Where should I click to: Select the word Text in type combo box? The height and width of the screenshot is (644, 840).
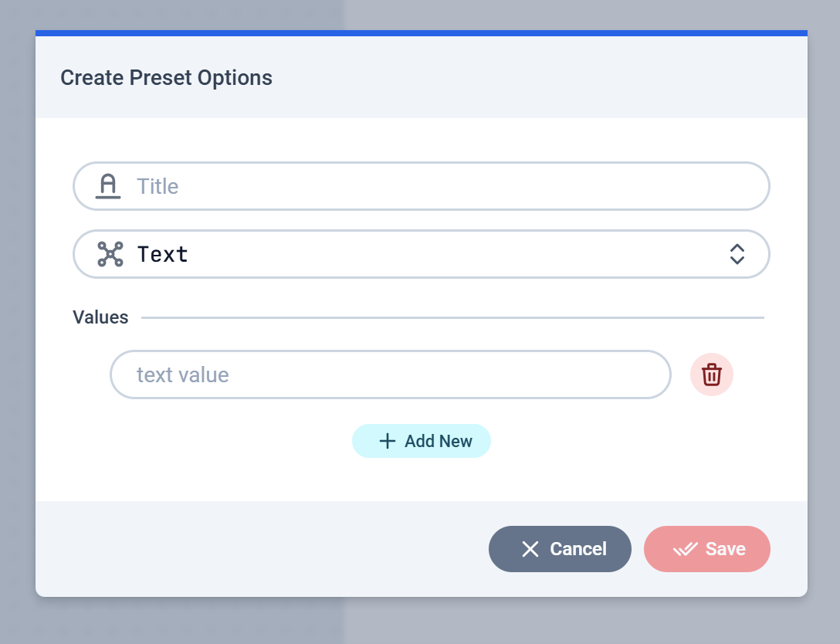click(163, 254)
